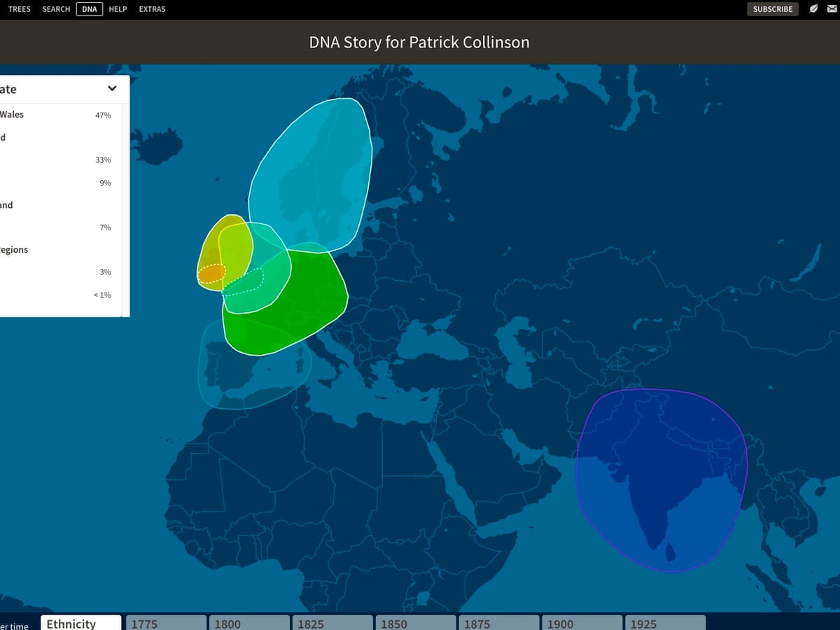Select the 1925 timeline marker
Screen dimensions: 840x630
pyautogui.click(x=664, y=623)
